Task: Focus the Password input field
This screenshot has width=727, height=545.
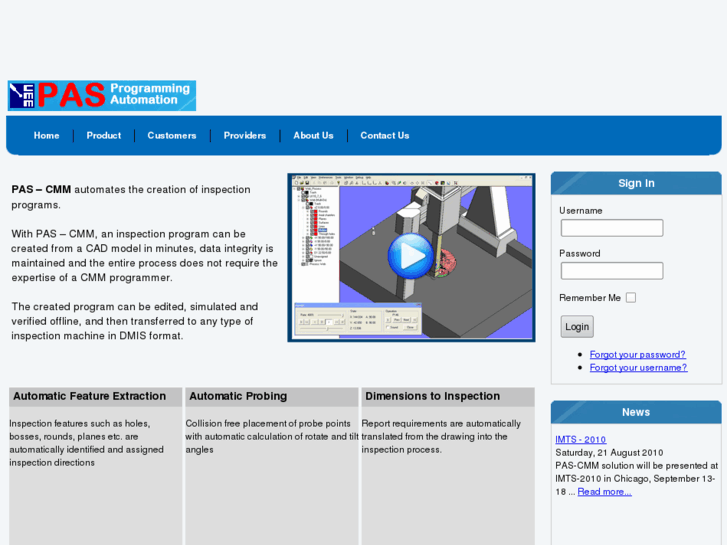Action: [612, 270]
